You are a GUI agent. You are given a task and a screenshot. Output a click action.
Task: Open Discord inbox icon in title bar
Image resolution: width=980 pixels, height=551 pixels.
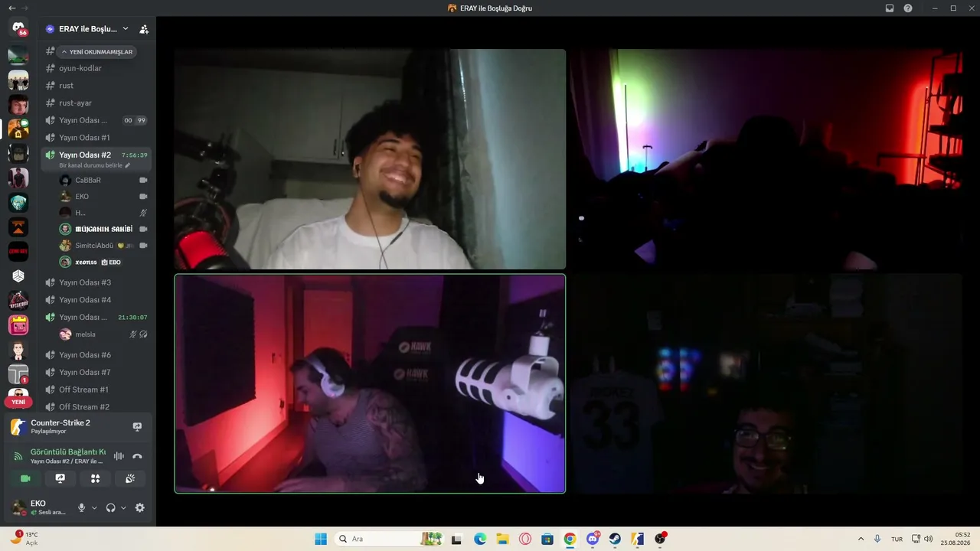(890, 8)
